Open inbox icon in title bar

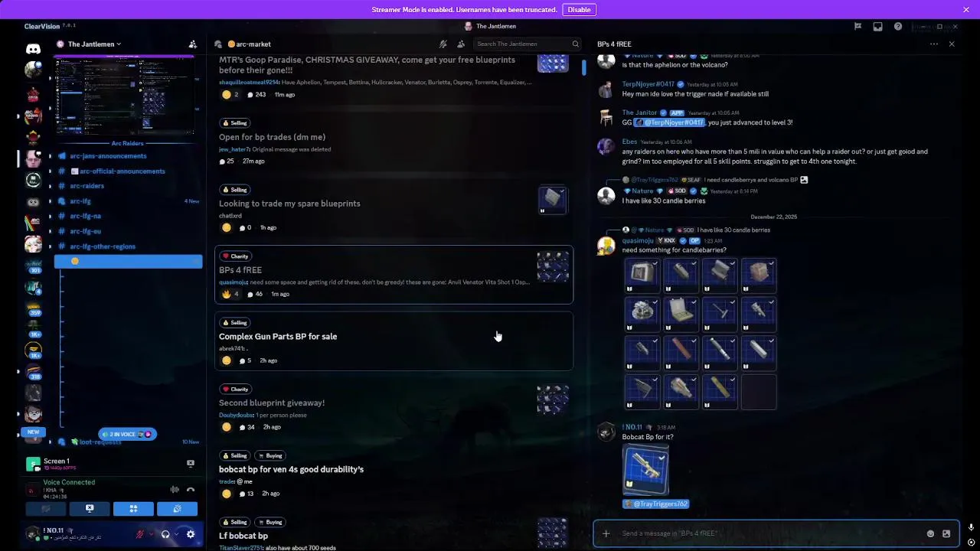[x=877, y=27]
